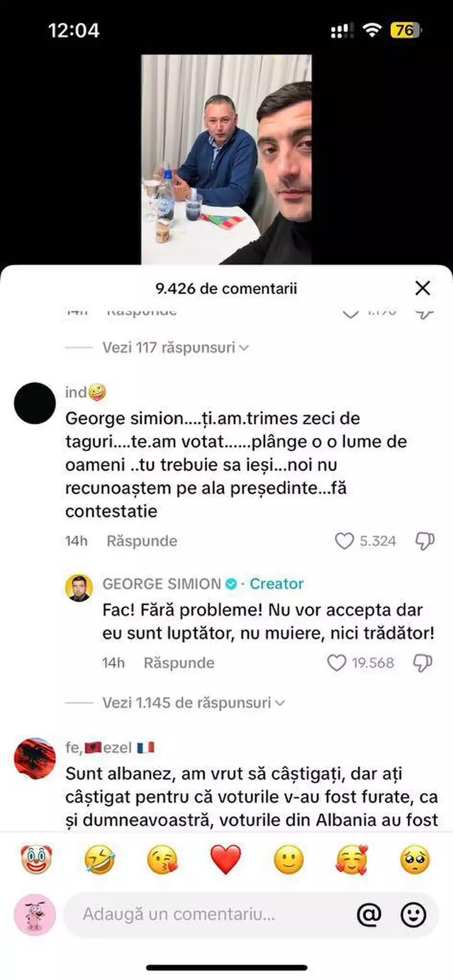Insert the kissing heart emoji
453x980 pixels.
click(163, 860)
